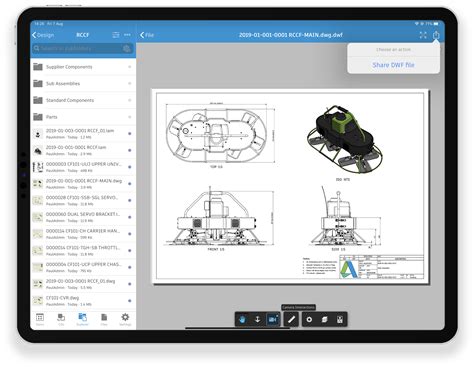The image size is (474, 367).
Task: Tap the search filter icon inside search field
Action: pos(126,49)
